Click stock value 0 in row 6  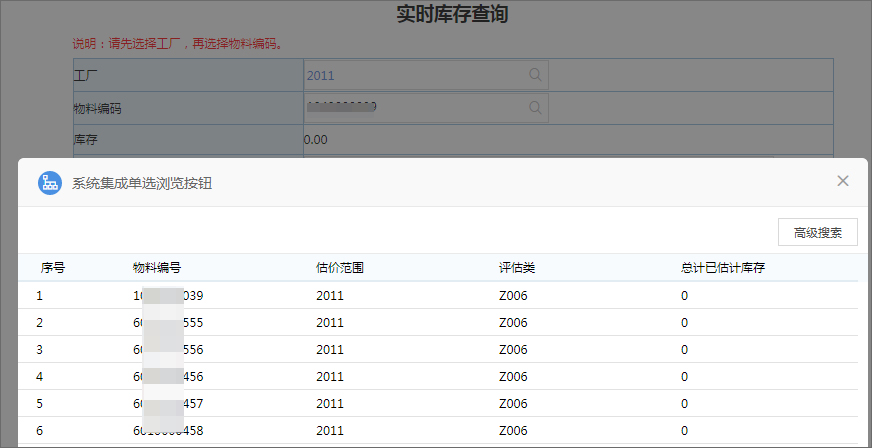[x=685, y=431]
